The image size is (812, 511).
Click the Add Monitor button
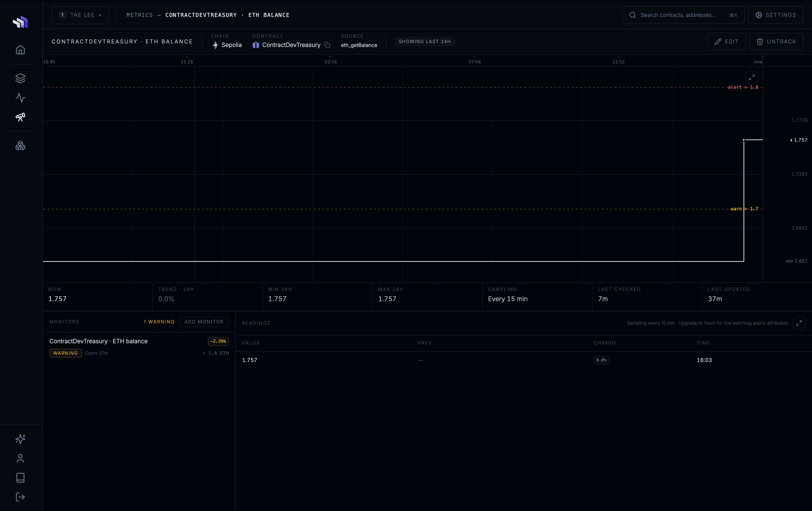(x=204, y=322)
